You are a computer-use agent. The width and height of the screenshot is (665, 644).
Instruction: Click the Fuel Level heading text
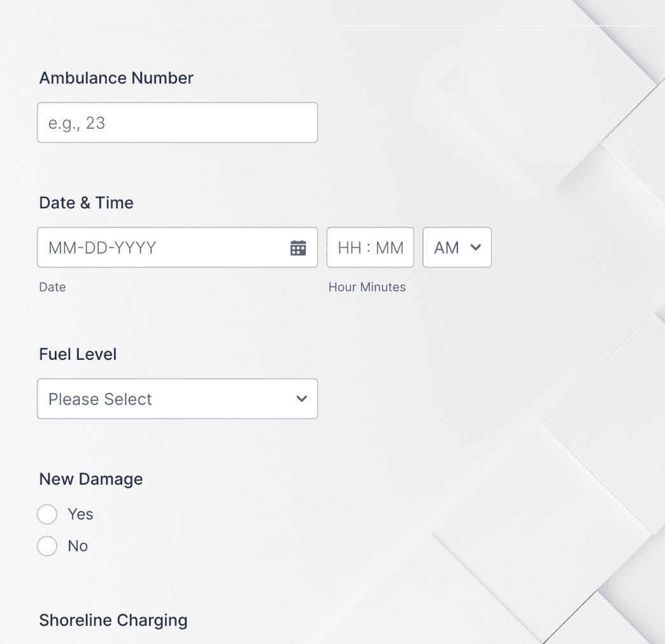(x=78, y=354)
